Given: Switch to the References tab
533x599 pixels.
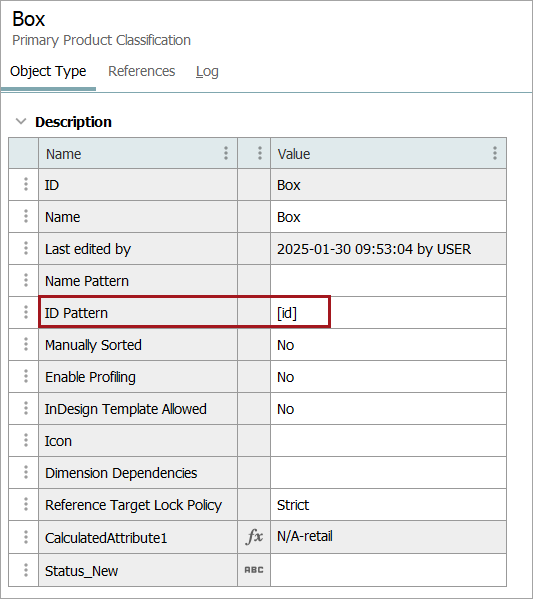Looking at the screenshot, I should [x=141, y=71].
